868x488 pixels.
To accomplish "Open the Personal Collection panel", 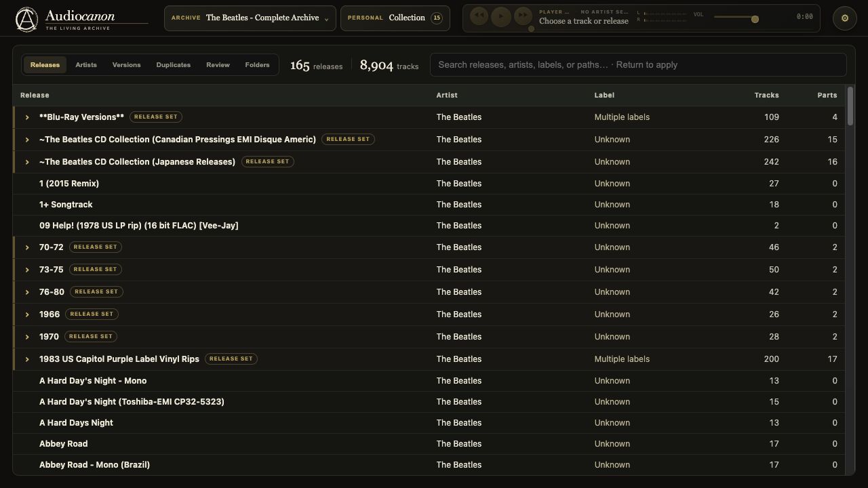I will click(395, 18).
